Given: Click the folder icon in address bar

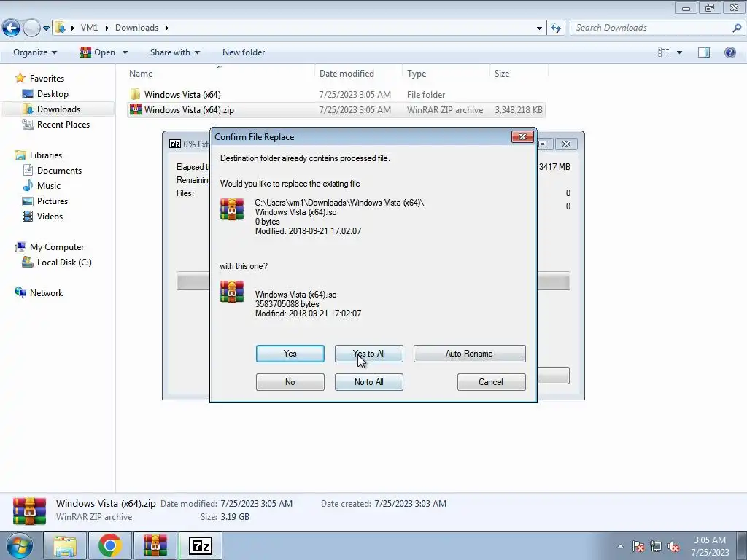Looking at the screenshot, I should click(x=60, y=28).
